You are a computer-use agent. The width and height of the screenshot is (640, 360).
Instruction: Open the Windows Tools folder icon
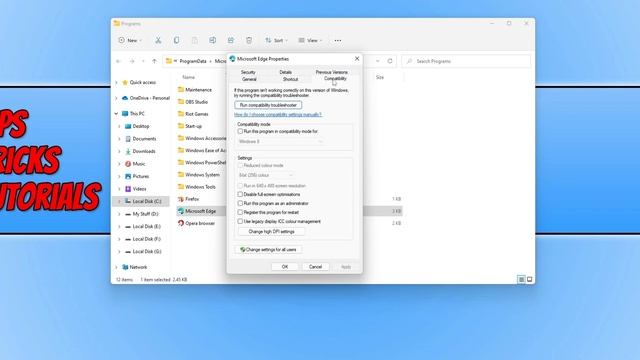point(181,187)
